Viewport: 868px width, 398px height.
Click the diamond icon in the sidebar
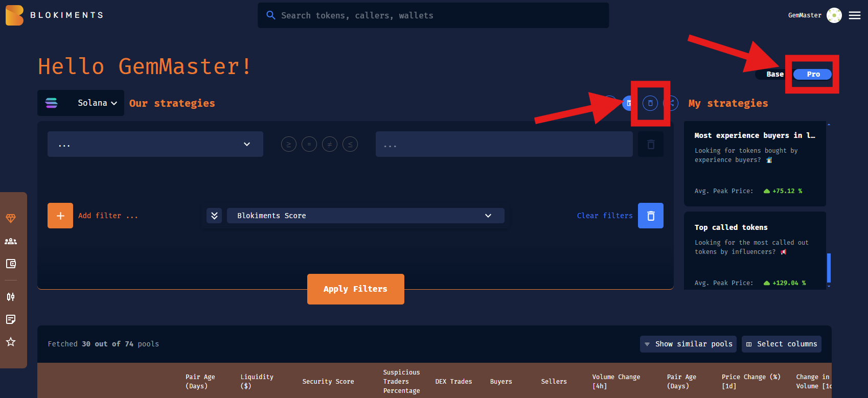11,219
